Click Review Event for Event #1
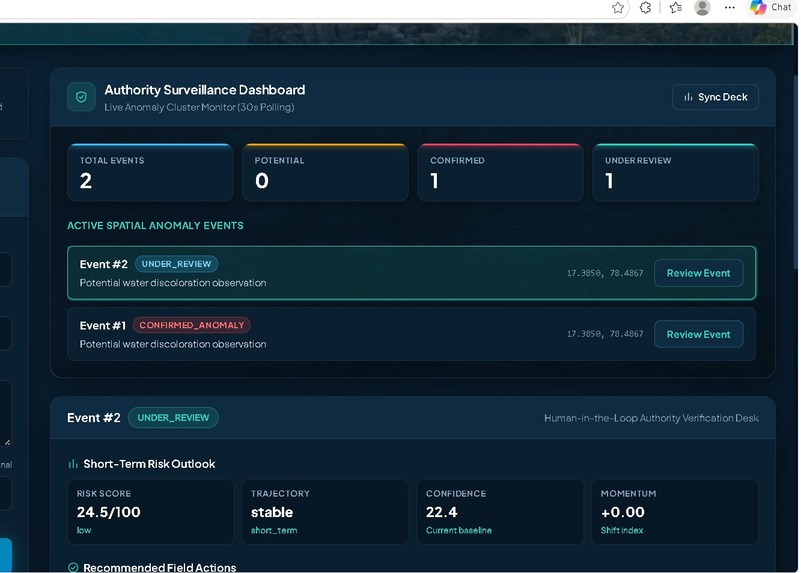The height and width of the screenshot is (573, 801). [698, 335]
